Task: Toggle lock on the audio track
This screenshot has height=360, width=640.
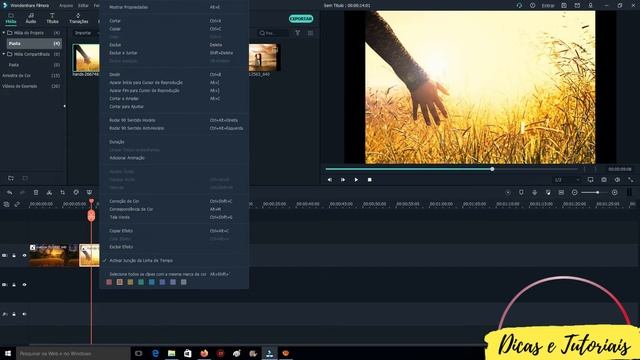Action: [x=14, y=314]
